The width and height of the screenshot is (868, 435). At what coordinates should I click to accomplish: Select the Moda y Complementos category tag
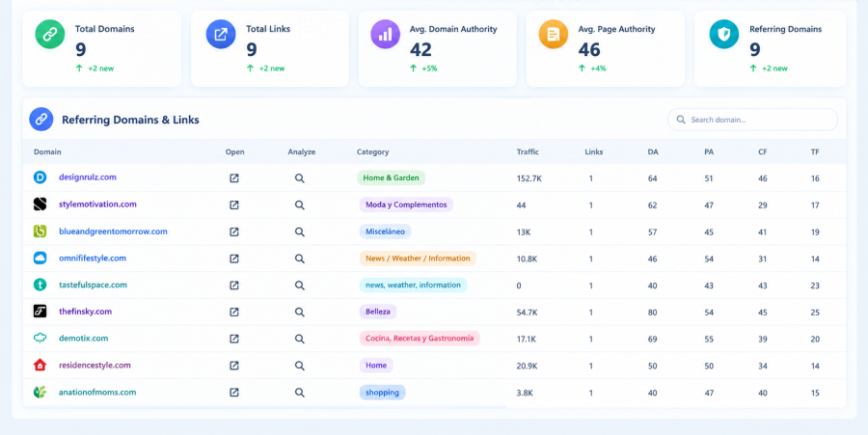point(406,204)
